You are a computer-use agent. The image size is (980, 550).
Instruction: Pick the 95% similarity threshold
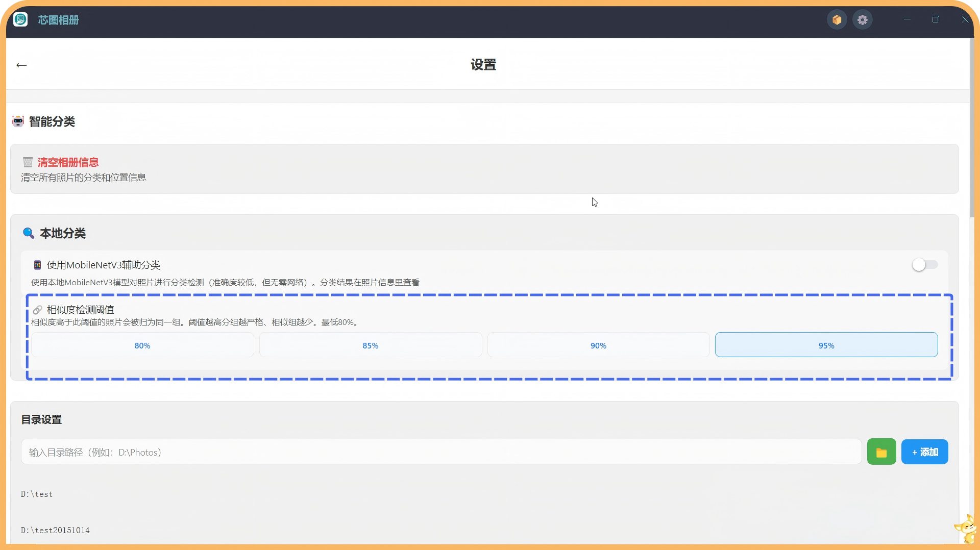(x=826, y=345)
